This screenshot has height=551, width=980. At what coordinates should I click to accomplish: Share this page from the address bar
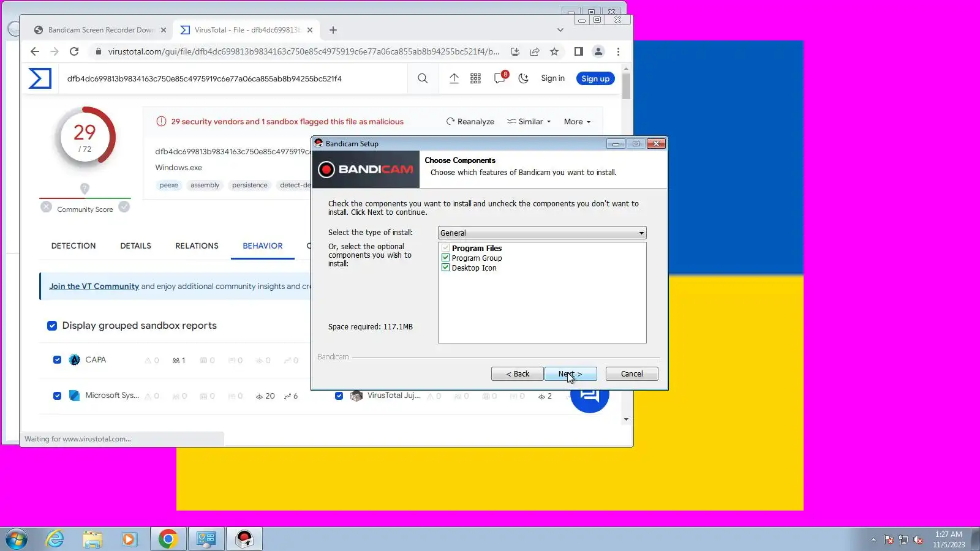point(535,51)
